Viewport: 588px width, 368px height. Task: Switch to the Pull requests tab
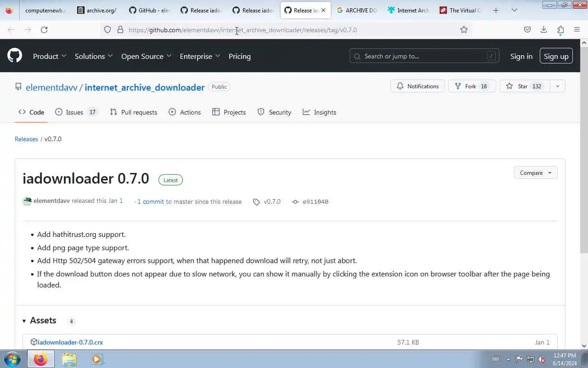click(x=134, y=112)
